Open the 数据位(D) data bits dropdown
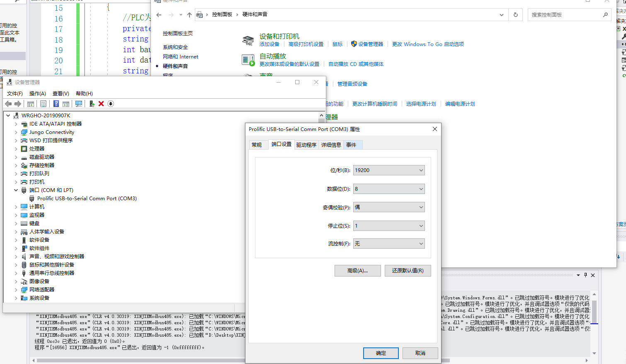 point(389,189)
